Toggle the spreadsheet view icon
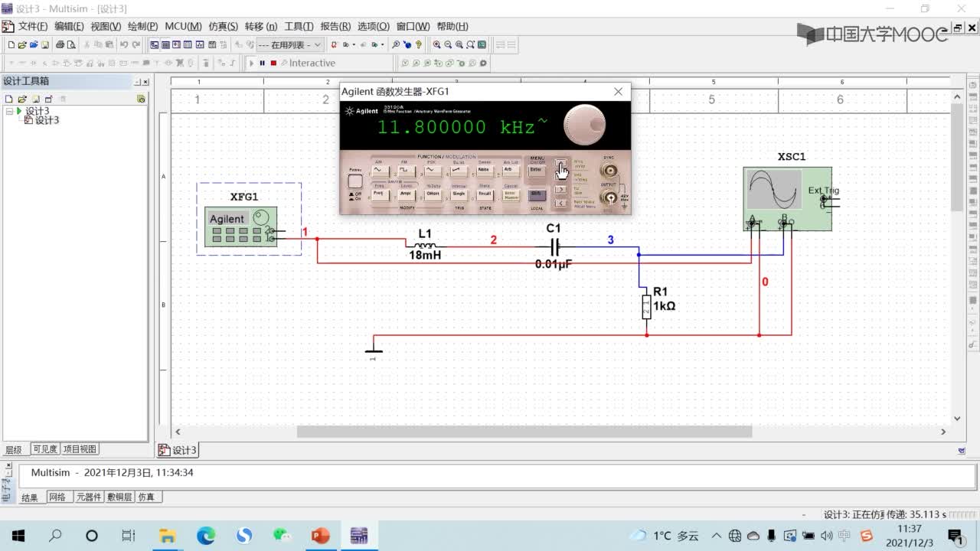 point(165,45)
